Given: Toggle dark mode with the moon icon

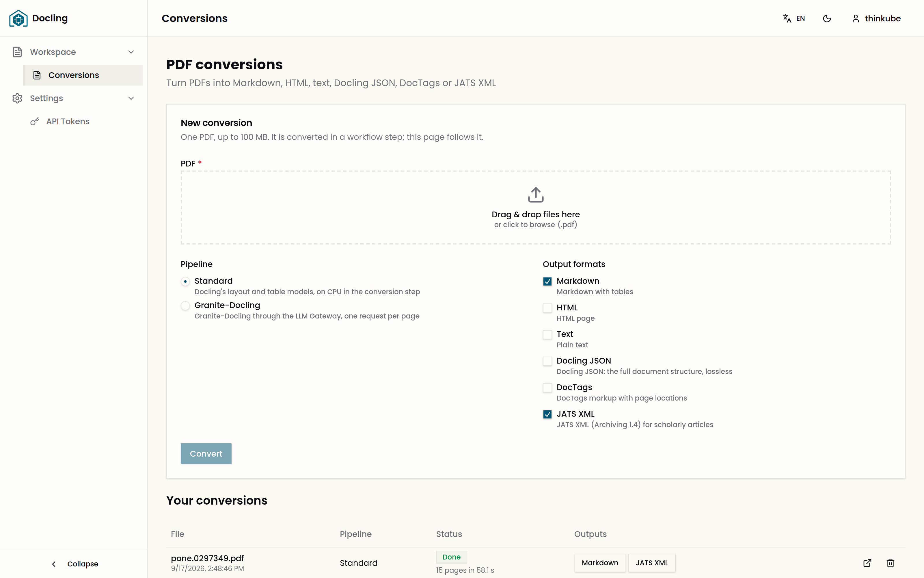Looking at the screenshot, I should pos(827,18).
